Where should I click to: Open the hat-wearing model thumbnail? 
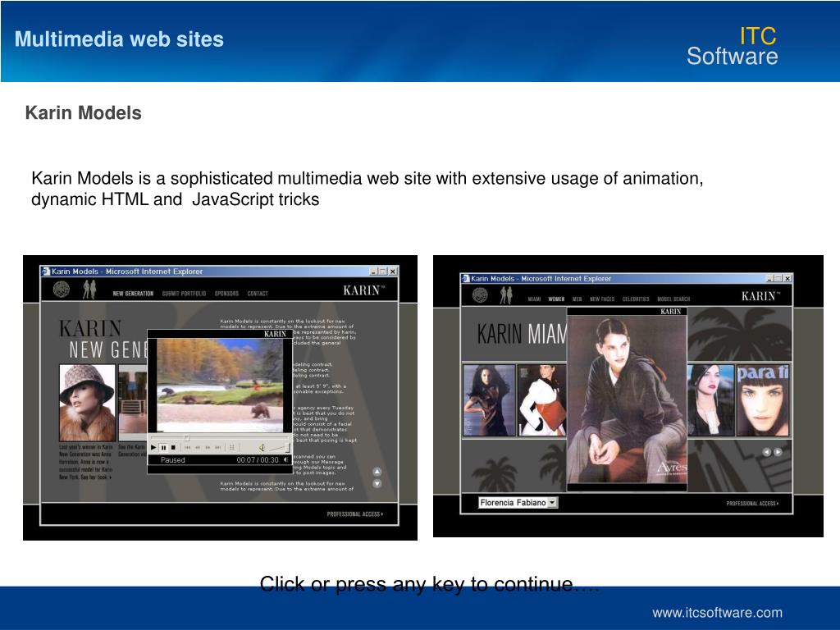pyautogui.click(x=87, y=403)
